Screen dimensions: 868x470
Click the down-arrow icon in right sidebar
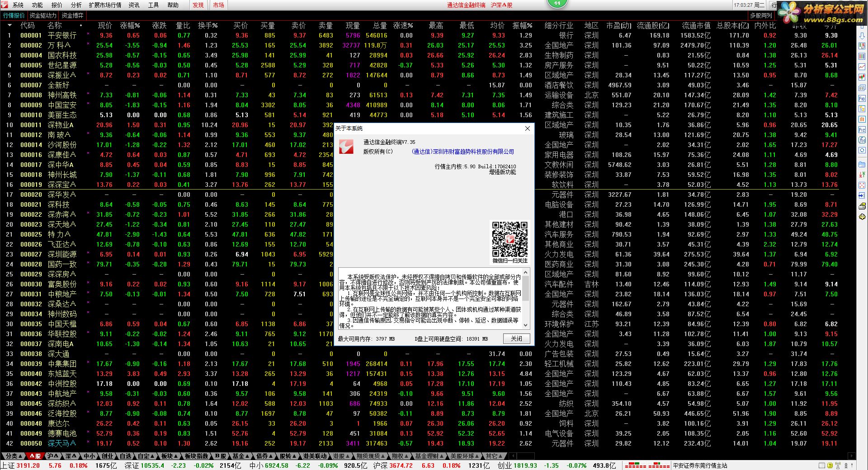tap(862, 36)
